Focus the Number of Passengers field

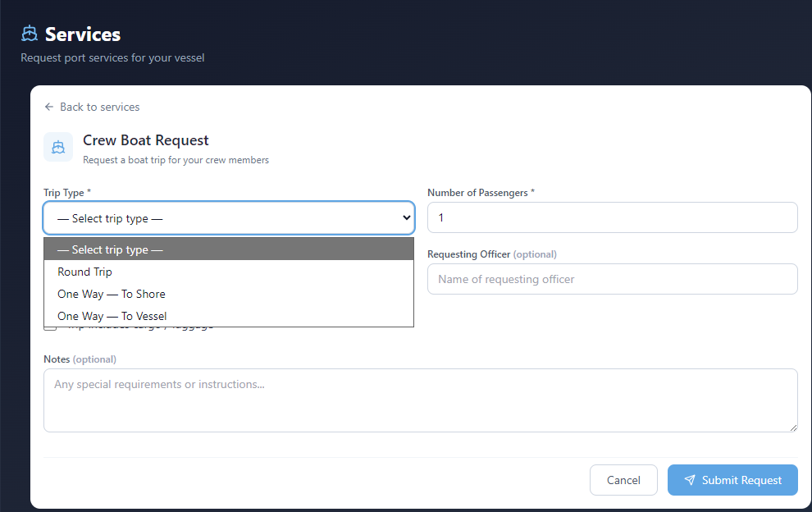click(612, 217)
